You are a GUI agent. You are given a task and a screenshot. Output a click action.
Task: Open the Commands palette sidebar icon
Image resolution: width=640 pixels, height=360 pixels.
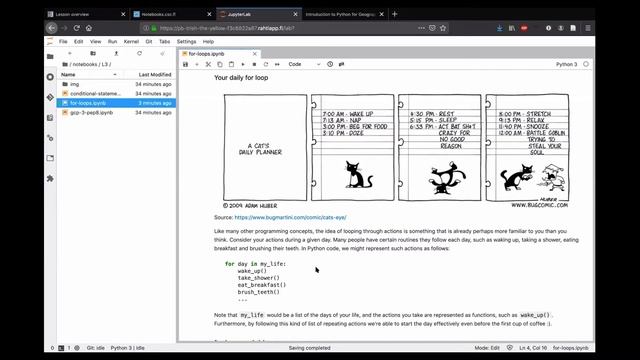pyautogui.click(x=50, y=118)
